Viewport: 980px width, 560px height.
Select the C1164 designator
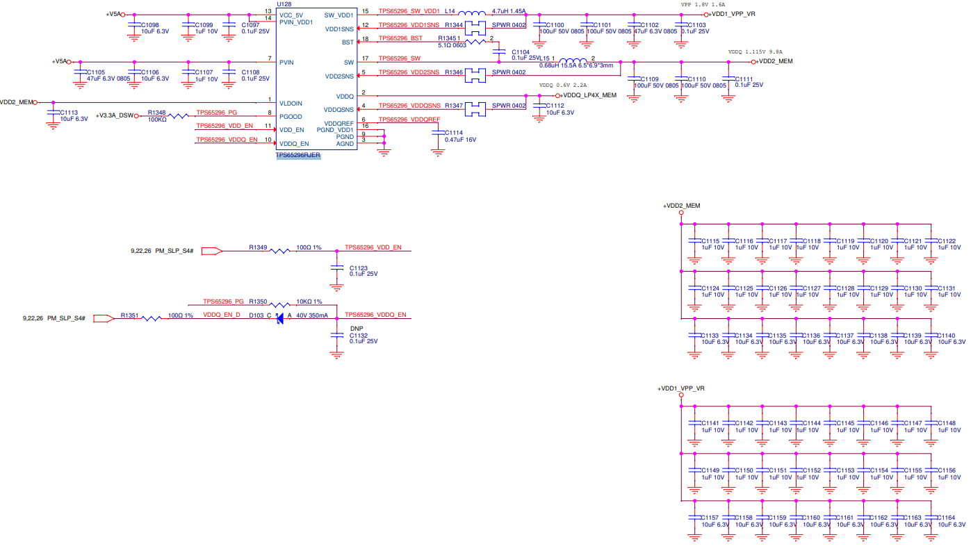click(947, 518)
